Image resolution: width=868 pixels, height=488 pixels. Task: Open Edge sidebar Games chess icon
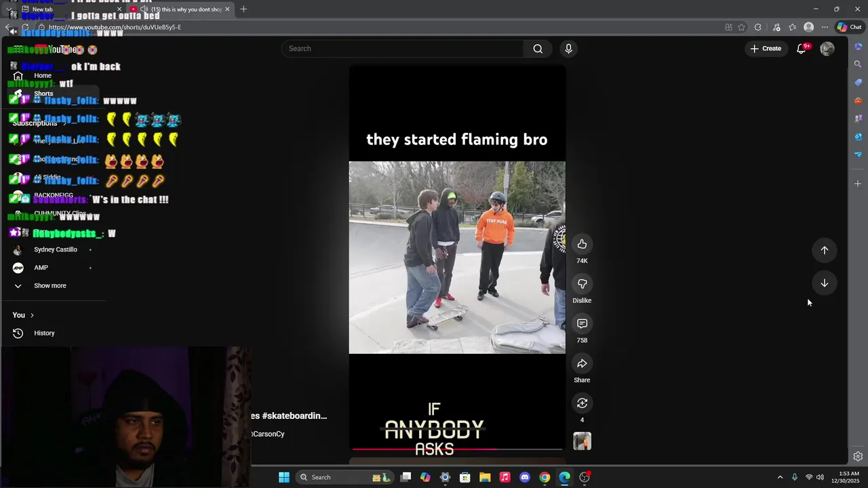tap(858, 119)
